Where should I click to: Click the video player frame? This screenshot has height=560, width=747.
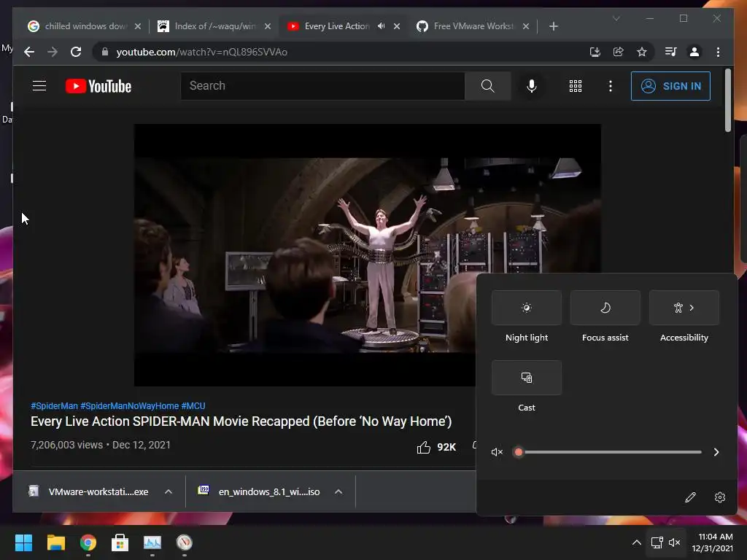[x=367, y=254]
